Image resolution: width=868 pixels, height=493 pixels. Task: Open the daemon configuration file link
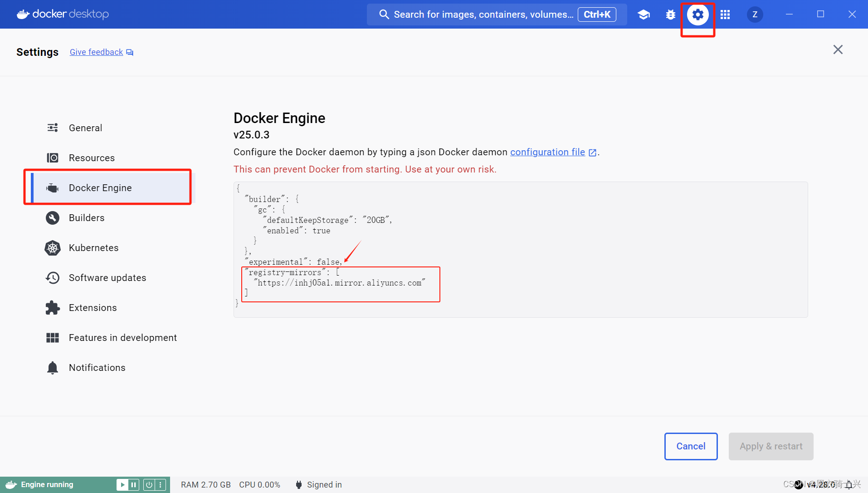coord(548,152)
